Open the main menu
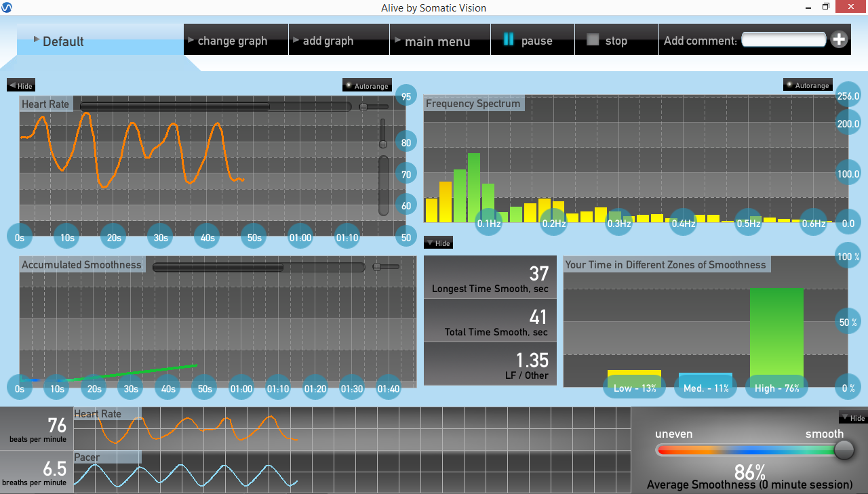Image resolution: width=868 pixels, height=494 pixels. [x=439, y=41]
